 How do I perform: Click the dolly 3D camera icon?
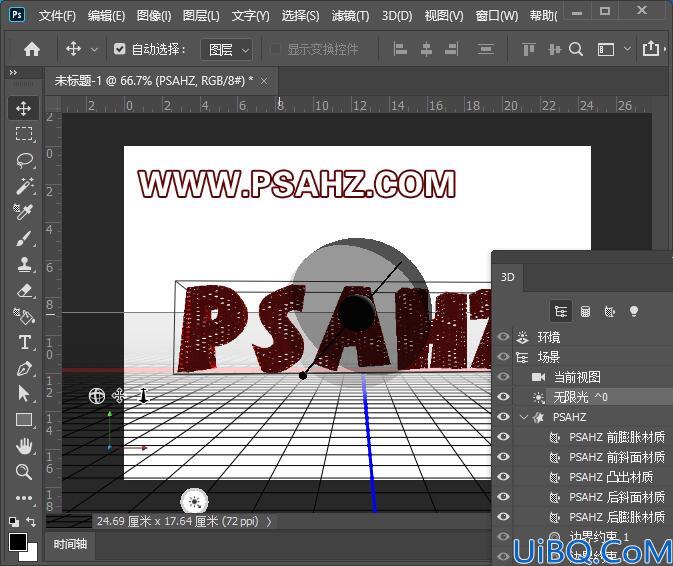143,396
